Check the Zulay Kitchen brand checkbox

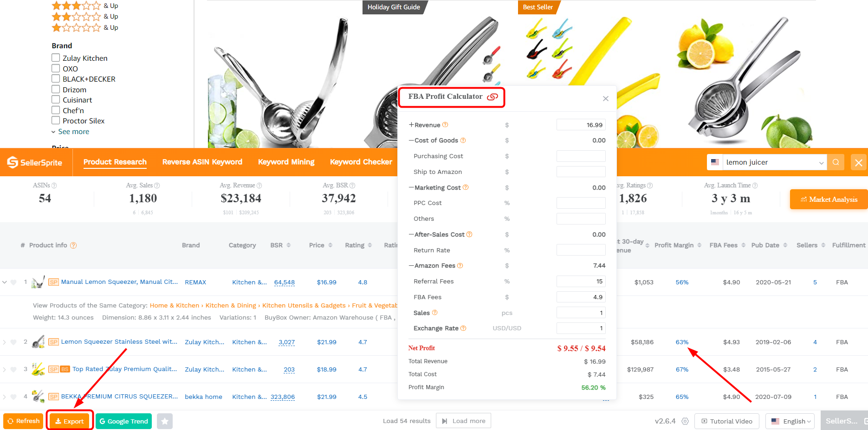coord(56,58)
